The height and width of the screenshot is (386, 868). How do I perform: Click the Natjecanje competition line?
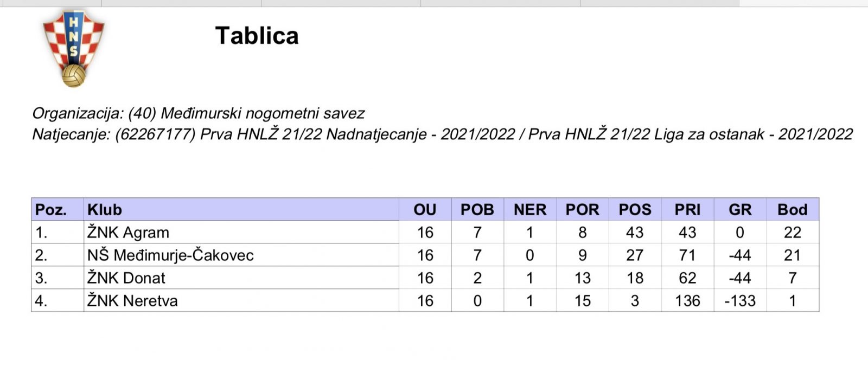[442, 134]
